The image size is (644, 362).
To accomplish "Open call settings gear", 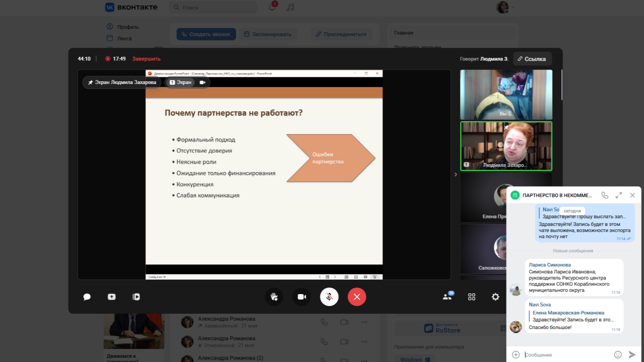I will click(495, 297).
